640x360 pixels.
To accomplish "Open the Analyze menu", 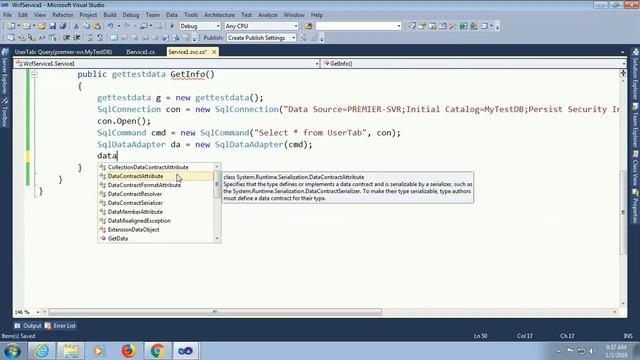I will point(267,15).
